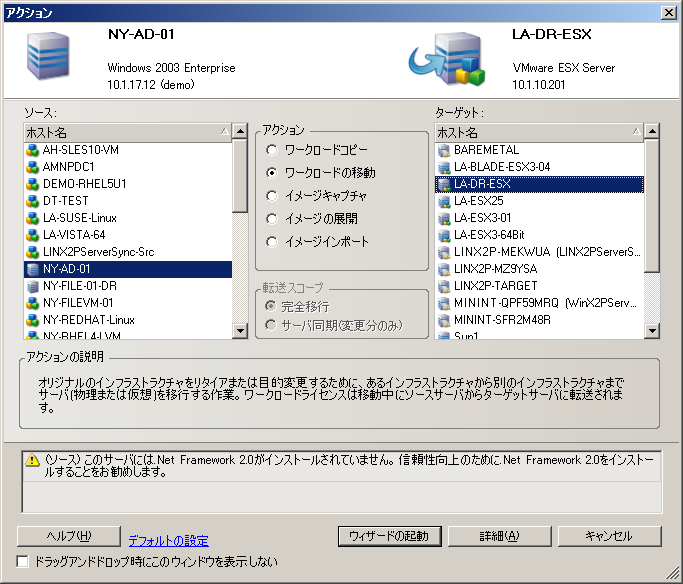Click the LA-DR-ESX icon in target list
The width and height of the screenshot is (683, 584).
point(443,184)
